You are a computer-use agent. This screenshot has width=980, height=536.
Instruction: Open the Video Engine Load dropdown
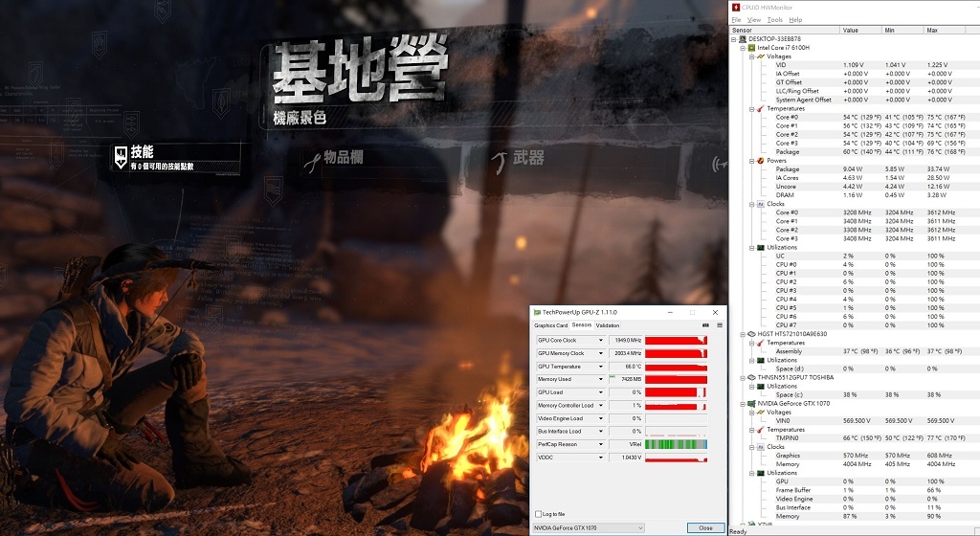tap(601, 418)
